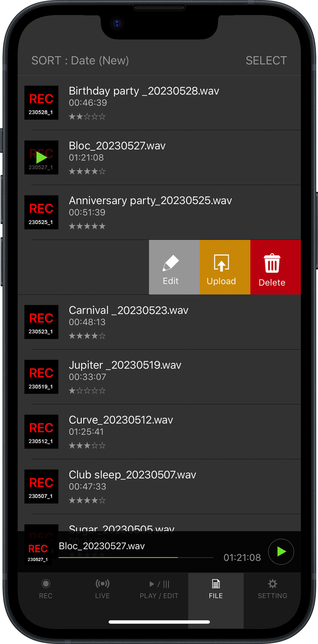Tap the Carnival REC 230523_1 thumbnail
This screenshot has width=318, height=644.
41,322
